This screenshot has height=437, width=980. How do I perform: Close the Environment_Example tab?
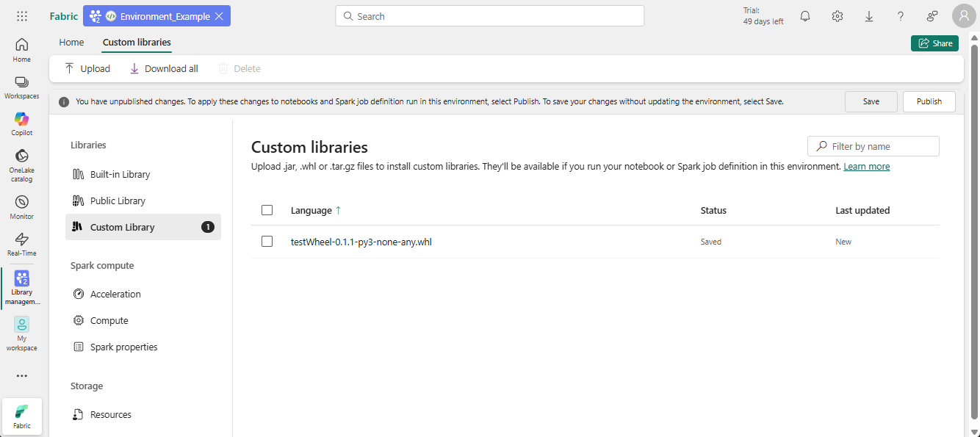coord(219,16)
